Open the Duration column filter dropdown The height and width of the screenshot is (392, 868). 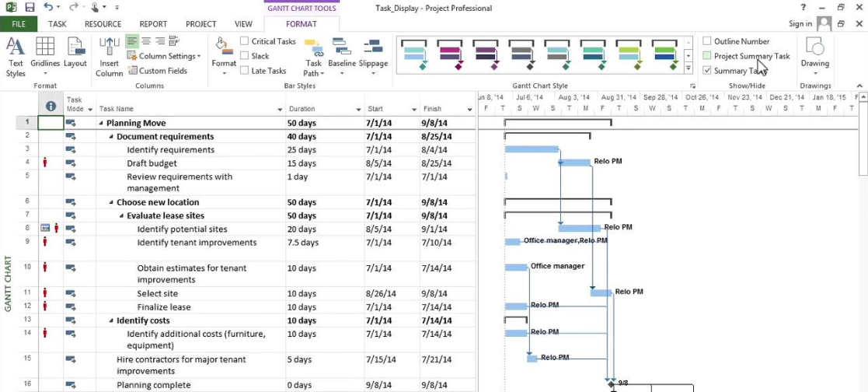pyautogui.click(x=359, y=110)
